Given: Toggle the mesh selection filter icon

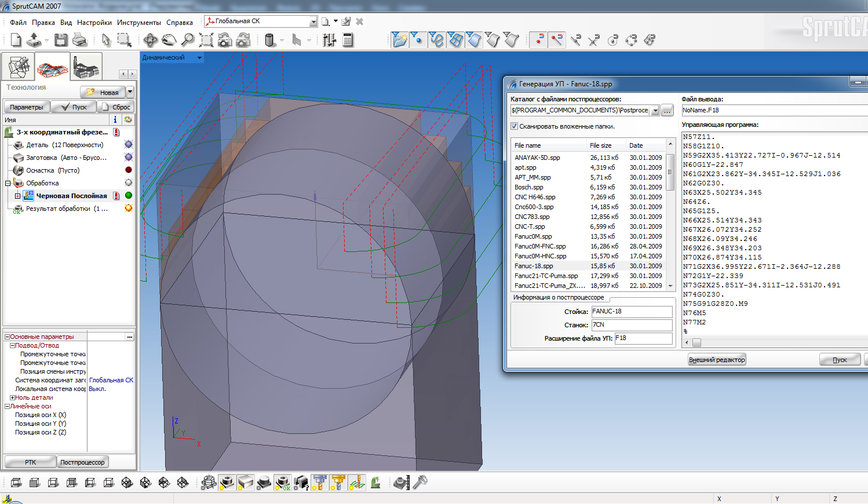Looking at the screenshot, I should 455,40.
